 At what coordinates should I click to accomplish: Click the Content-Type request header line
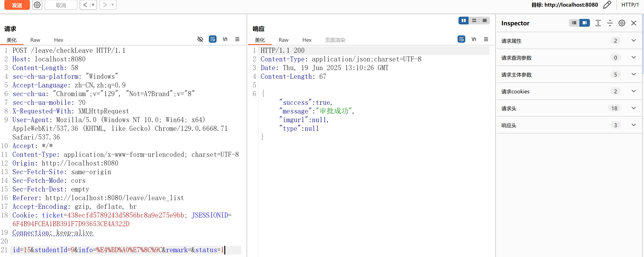click(x=126, y=155)
